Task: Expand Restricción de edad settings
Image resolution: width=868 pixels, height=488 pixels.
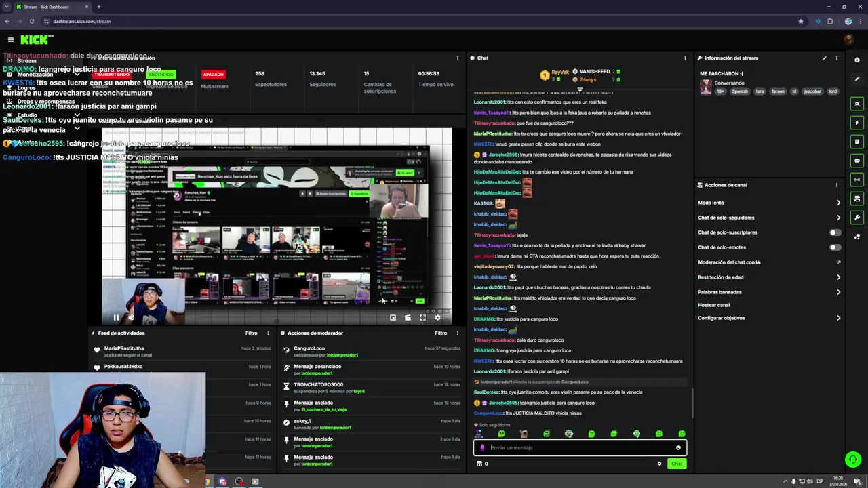Action: 769,277
